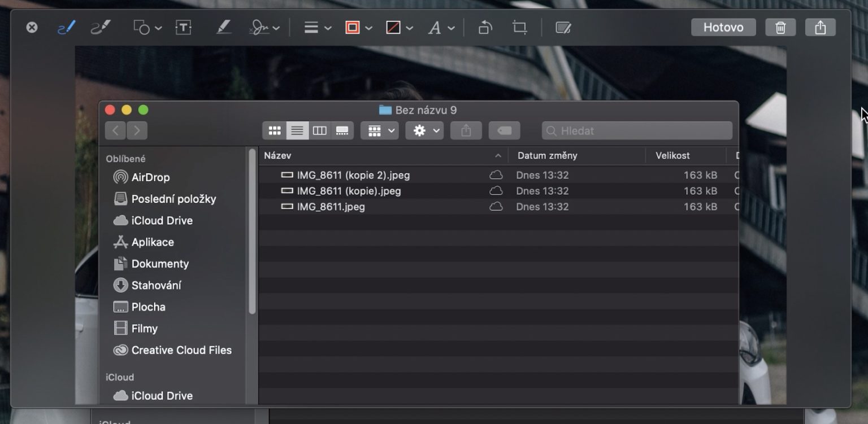Select the Sketch tool in markup toolbar

click(x=66, y=27)
